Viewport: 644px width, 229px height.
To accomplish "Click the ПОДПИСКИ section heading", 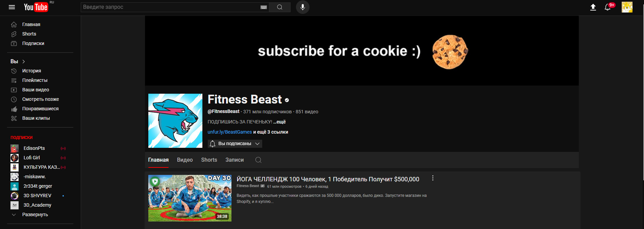I will [22, 137].
